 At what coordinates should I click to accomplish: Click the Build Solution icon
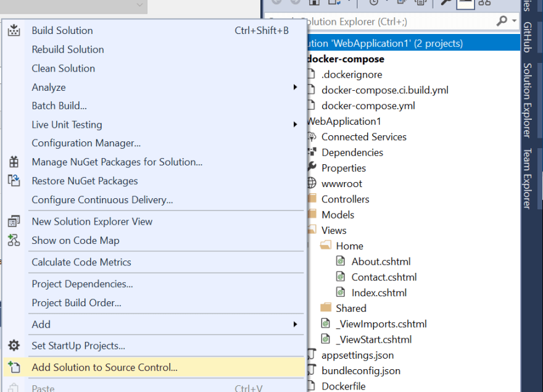tap(14, 30)
